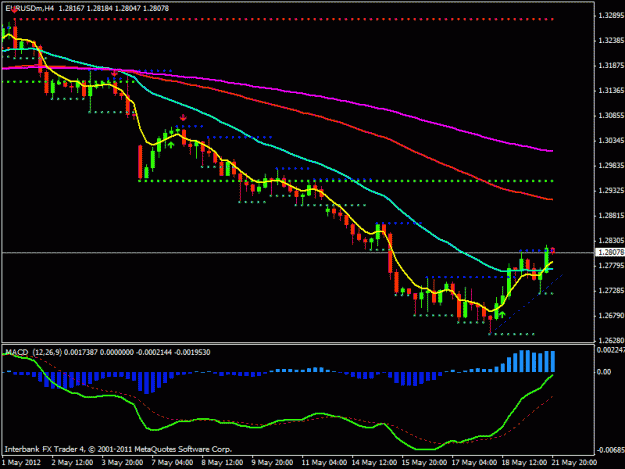The width and height of the screenshot is (625, 469).
Task: Click the green buy arrow near the 18 May low
Action: pos(502,314)
